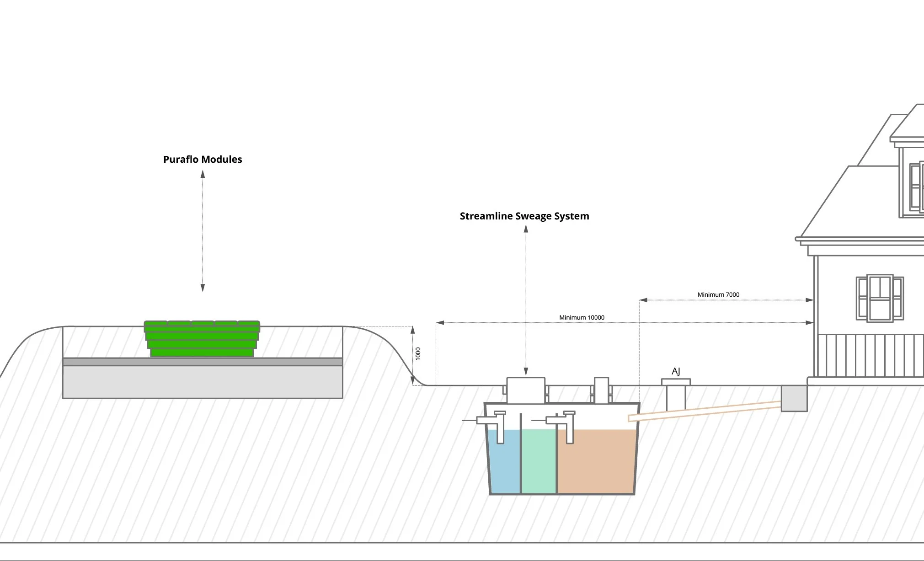This screenshot has height=561, width=924.
Task: Select the brown primary settlement chamber
Action: [x=597, y=462]
